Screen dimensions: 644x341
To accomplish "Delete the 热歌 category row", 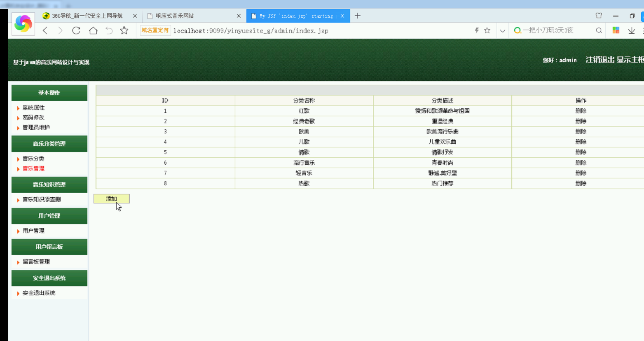I will (581, 183).
